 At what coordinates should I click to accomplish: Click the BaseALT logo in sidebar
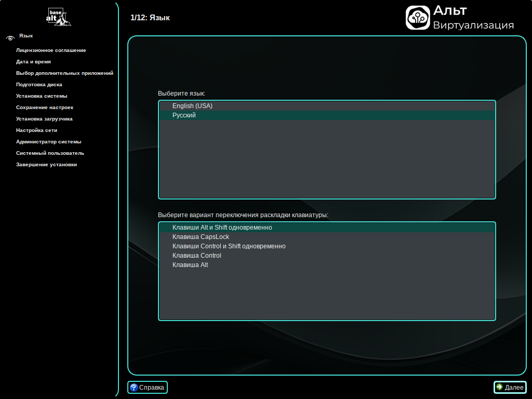click(x=58, y=17)
